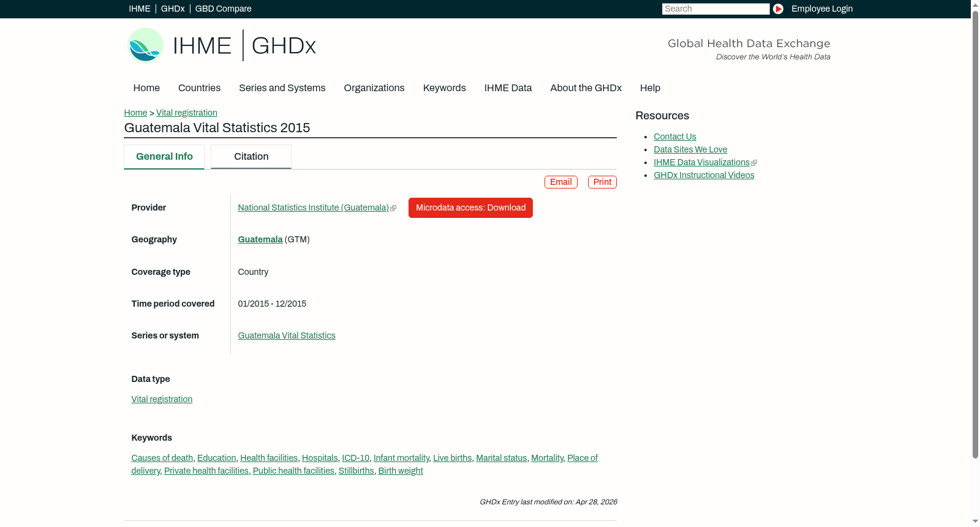Open Contact Us resource link

pyautogui.click(x=675, y=136)
